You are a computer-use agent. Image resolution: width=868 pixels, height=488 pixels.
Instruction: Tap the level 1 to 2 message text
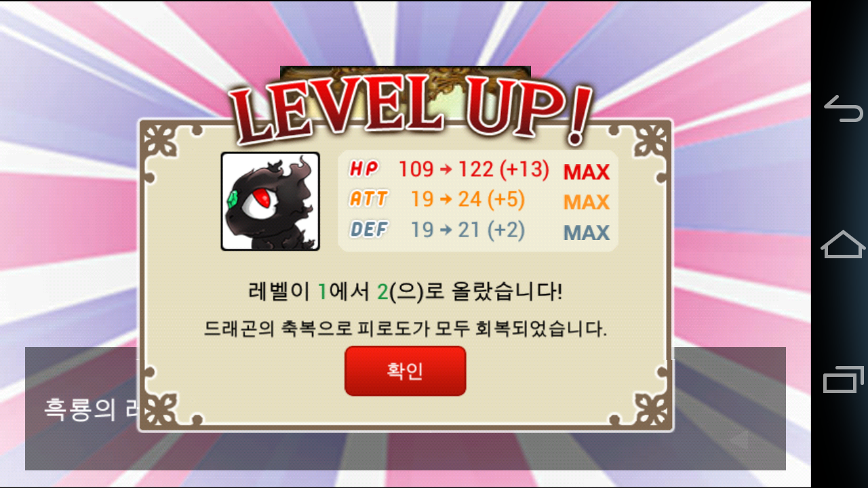406,292
